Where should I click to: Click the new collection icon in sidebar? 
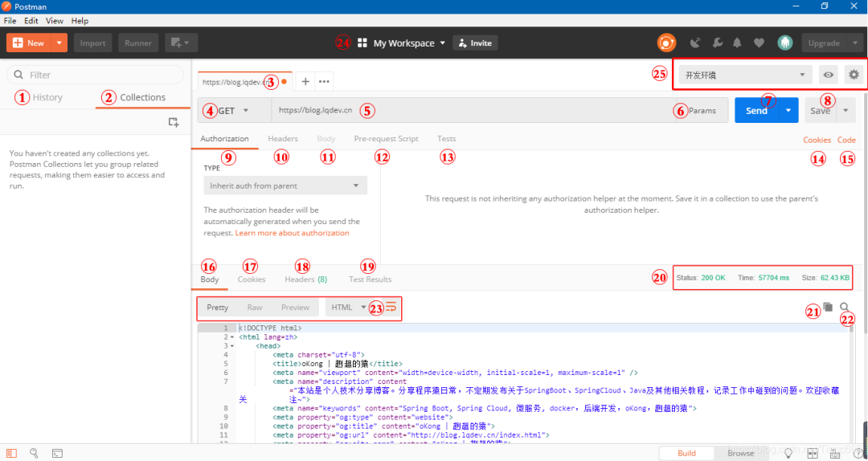(x=173, y=122)
